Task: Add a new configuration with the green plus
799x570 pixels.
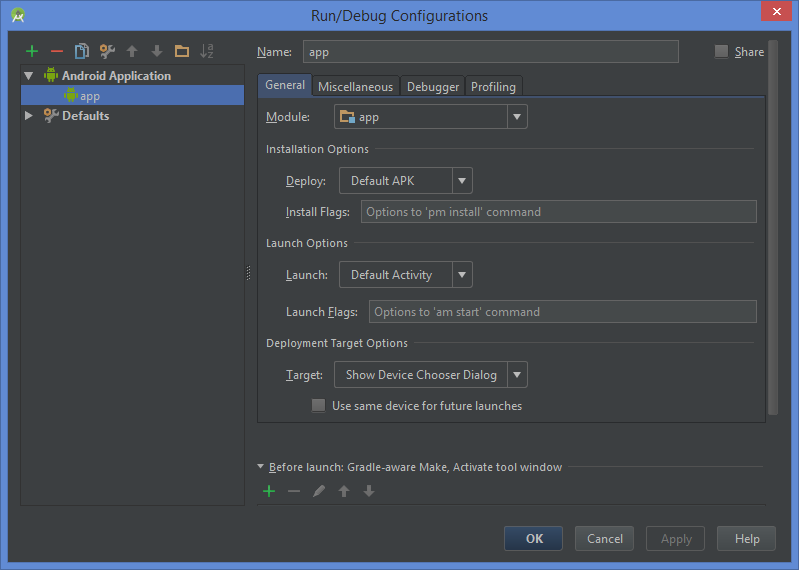Action: tap(32, 51)
